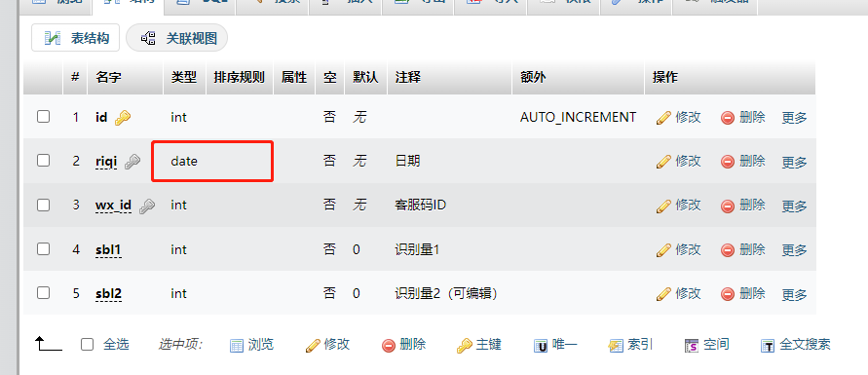868x375 pixels.
Task: Click 修改 pencil icon in sbl2 row
Action: (663, 294)
